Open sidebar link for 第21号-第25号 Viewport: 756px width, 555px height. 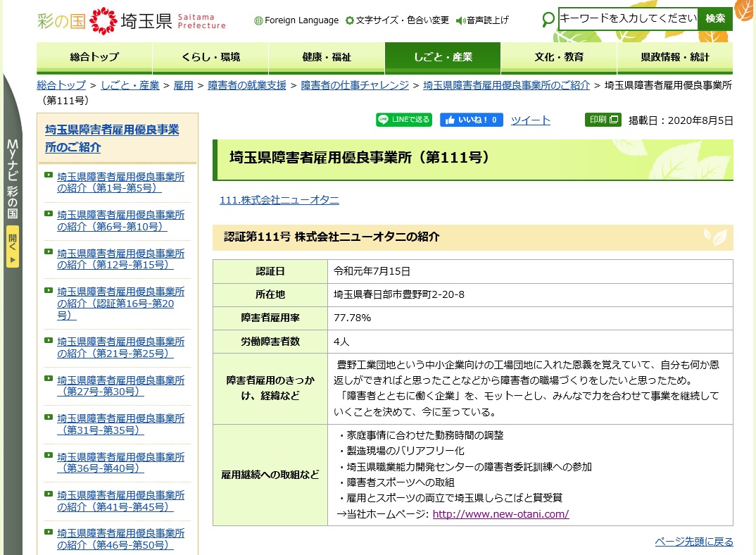(120, 347)
